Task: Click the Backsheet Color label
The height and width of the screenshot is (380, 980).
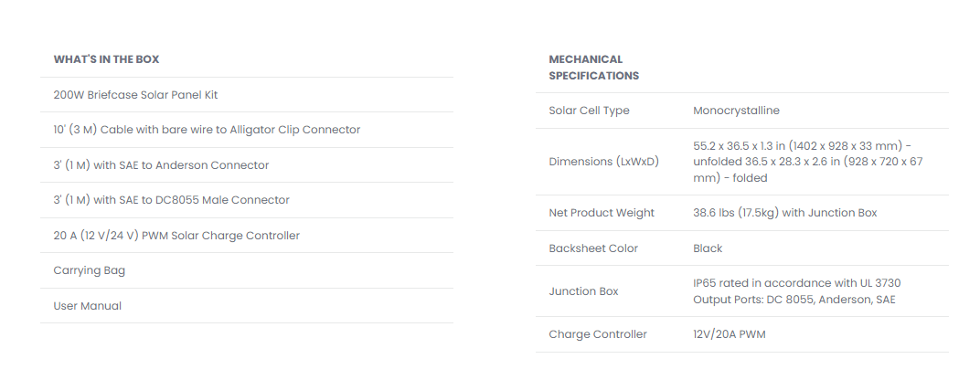Action: pos(593,248)
